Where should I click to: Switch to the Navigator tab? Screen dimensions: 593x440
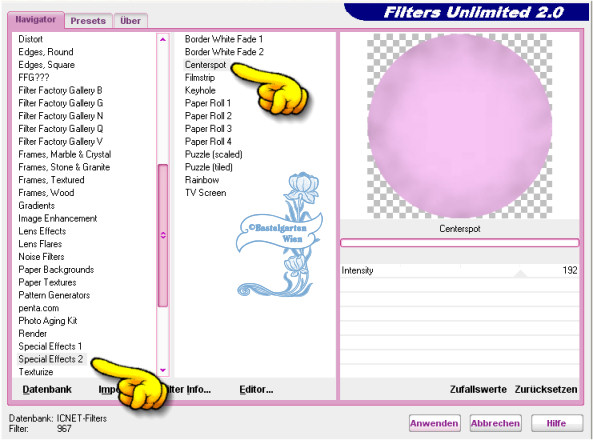coord(36,20)
